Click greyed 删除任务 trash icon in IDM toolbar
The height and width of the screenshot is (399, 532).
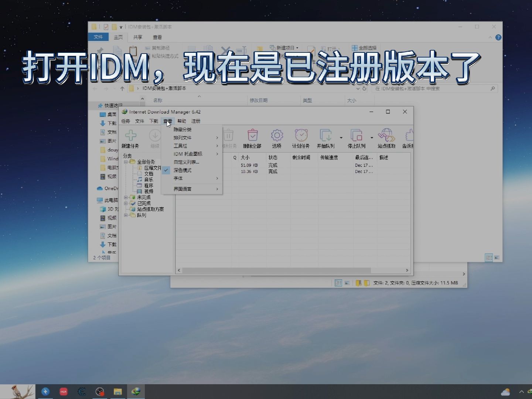coord(228,135)
